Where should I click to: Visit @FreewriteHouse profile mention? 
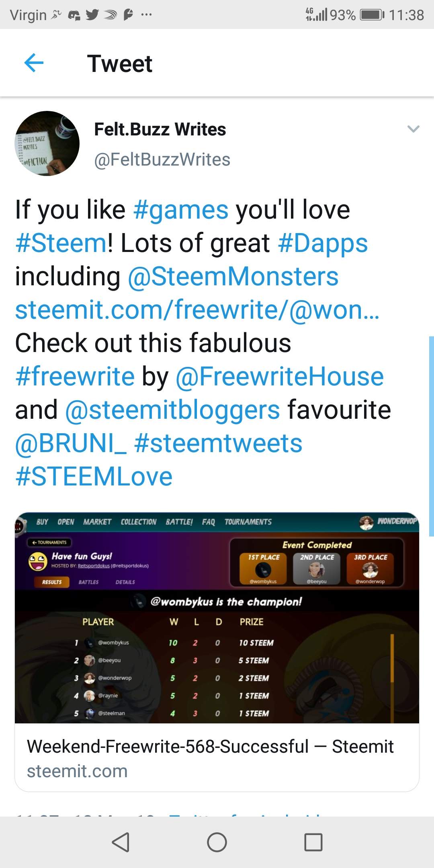pos(280,377)
